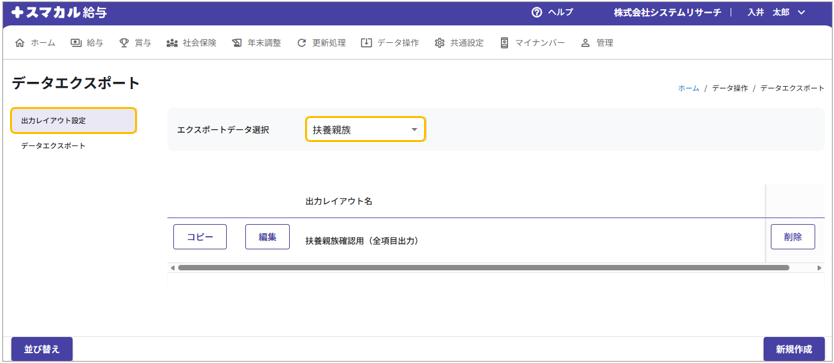Click the scrollbar right arrow

[820, 267]
